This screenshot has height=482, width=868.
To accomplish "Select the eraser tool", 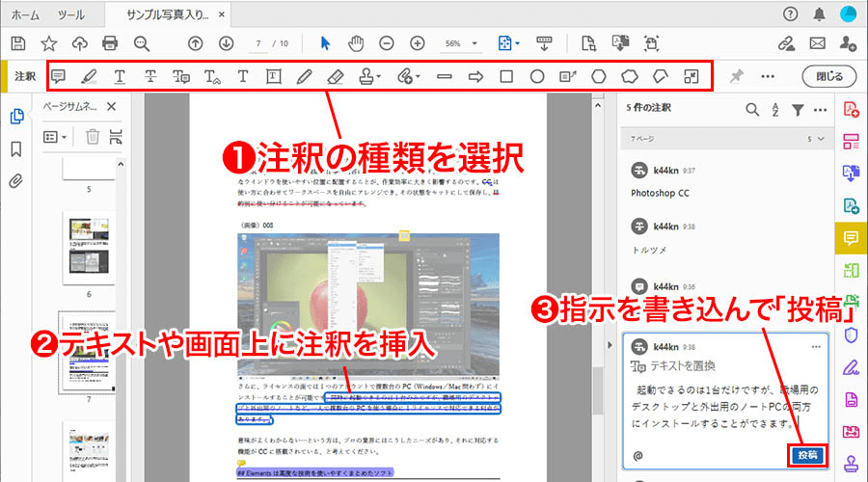I will click(335, 76).
